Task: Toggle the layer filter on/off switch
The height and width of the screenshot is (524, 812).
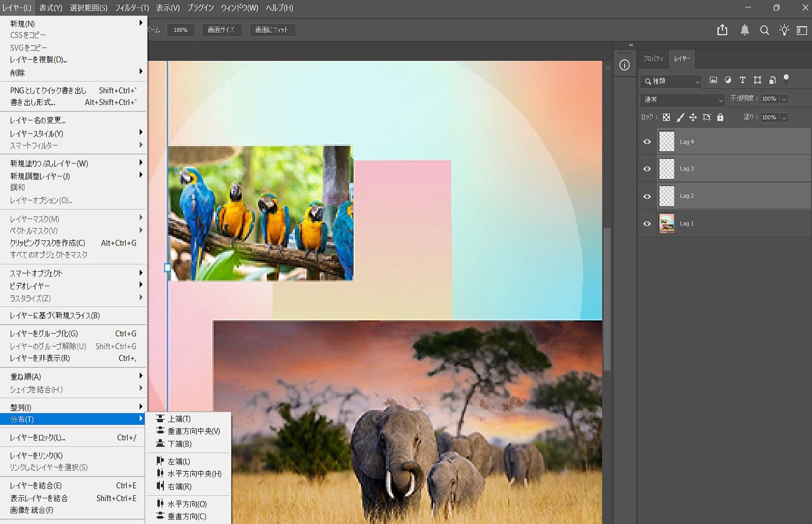Action: pyautogui.click(x=786, y=79)
